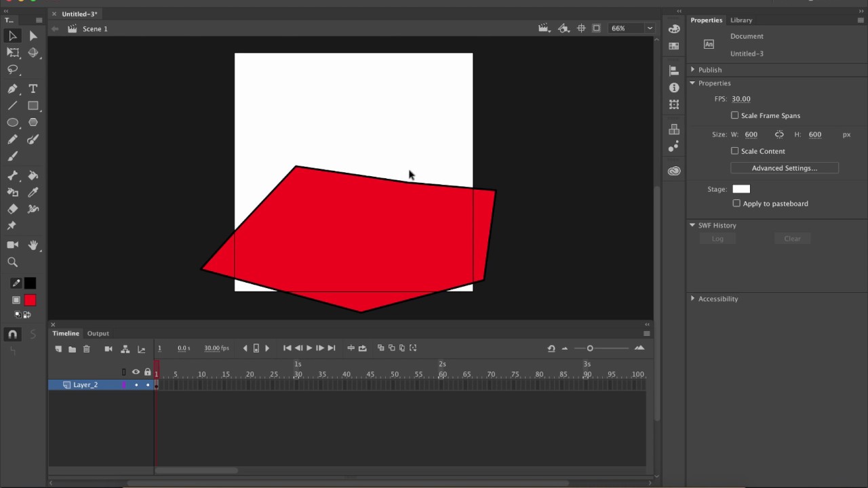Toggle Snap to Objects magnet
Image resolution: width=868 pixels, height=488 pixels.
(x=13, y=334)
